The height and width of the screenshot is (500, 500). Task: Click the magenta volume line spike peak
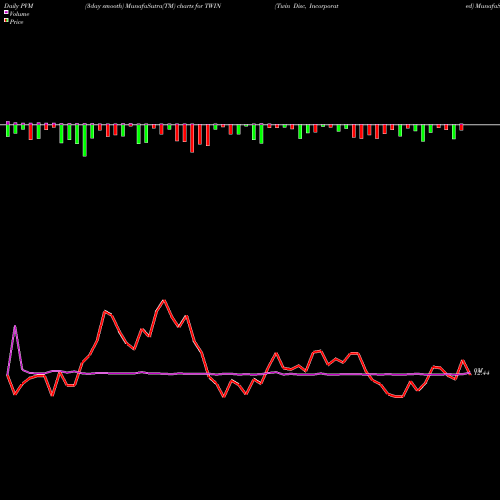point(15,326)
